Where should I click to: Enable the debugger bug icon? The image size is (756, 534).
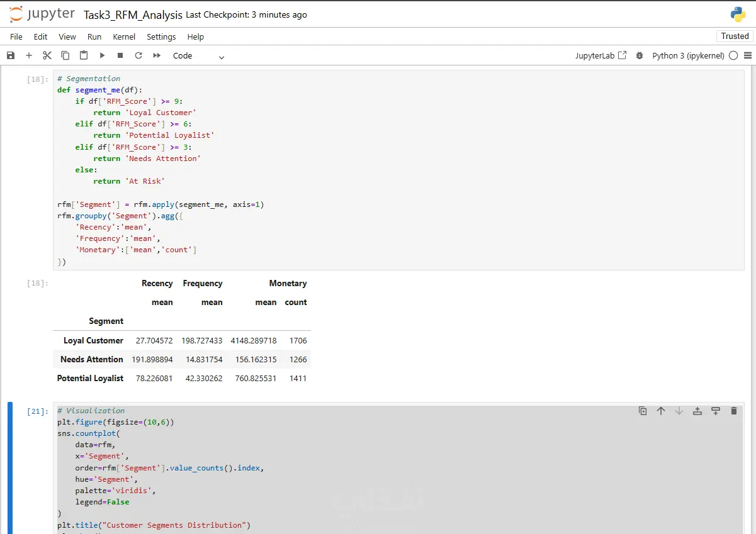click(x=640, y=55)
